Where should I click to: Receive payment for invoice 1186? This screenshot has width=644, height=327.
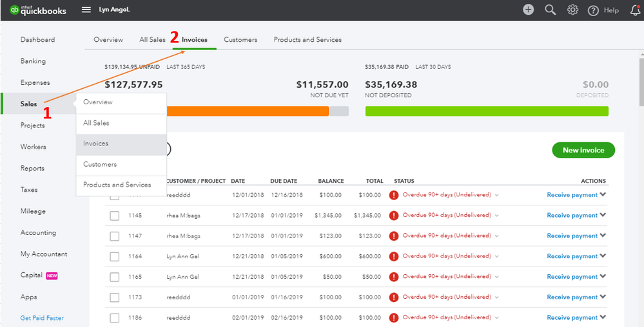tap(572, 317)
